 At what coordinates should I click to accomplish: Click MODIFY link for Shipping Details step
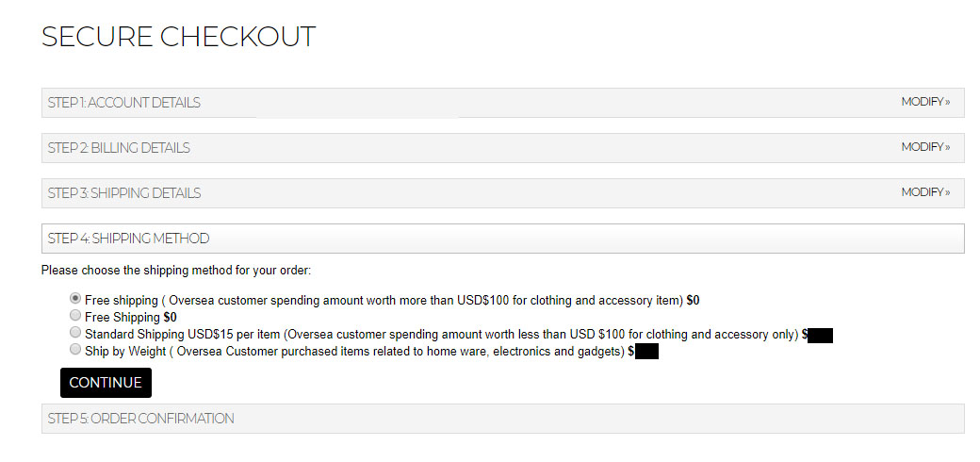click(924, 192)
